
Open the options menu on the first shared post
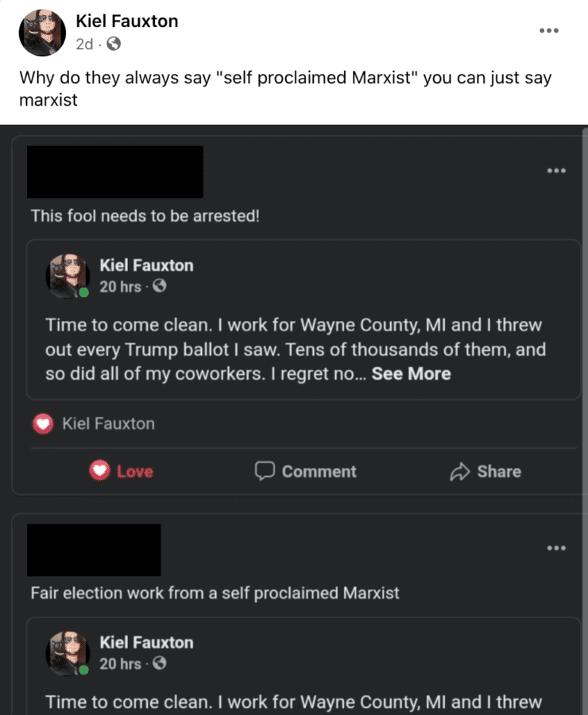point(556,170)
